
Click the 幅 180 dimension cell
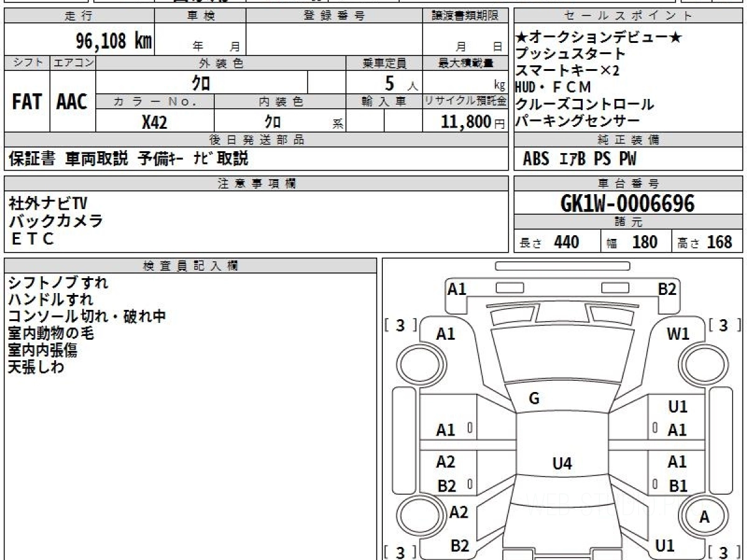636,241
